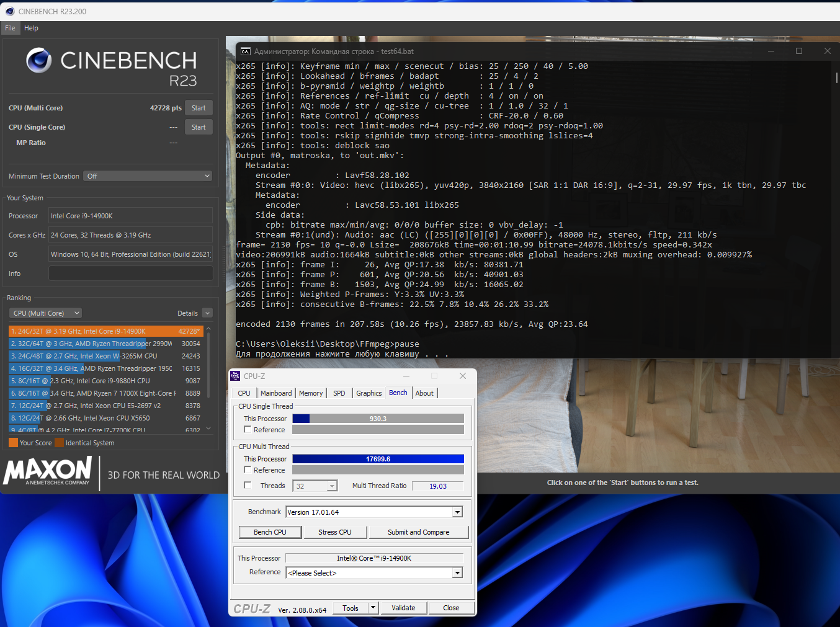Enable the Reference checkbox under CPU Single Thread

[248, 430]
